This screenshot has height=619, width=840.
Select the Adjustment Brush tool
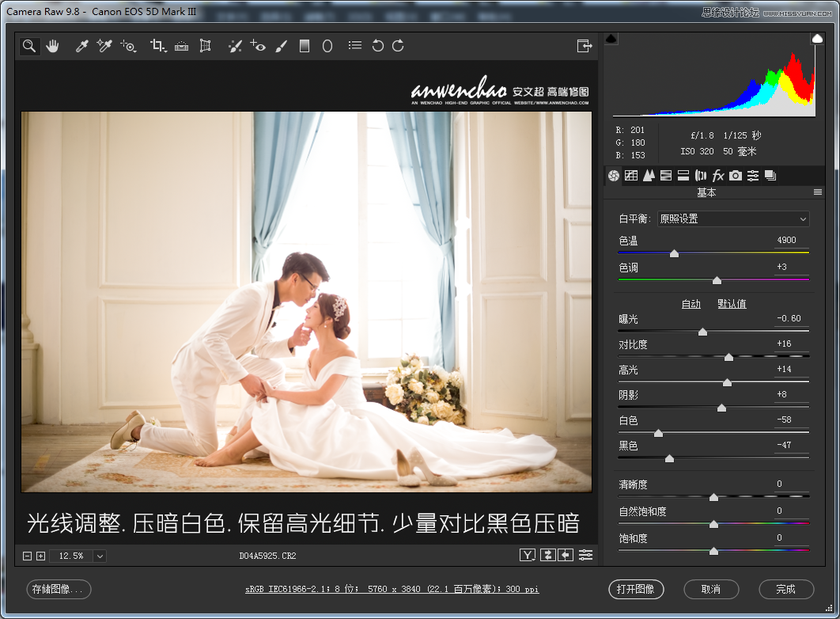[281, 46]
